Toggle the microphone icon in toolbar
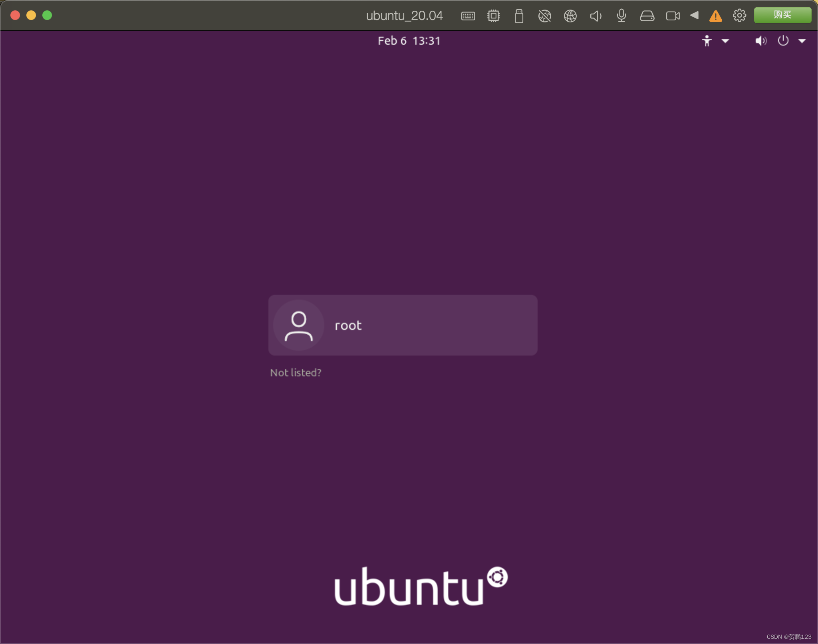 click(x=621, y=16)
